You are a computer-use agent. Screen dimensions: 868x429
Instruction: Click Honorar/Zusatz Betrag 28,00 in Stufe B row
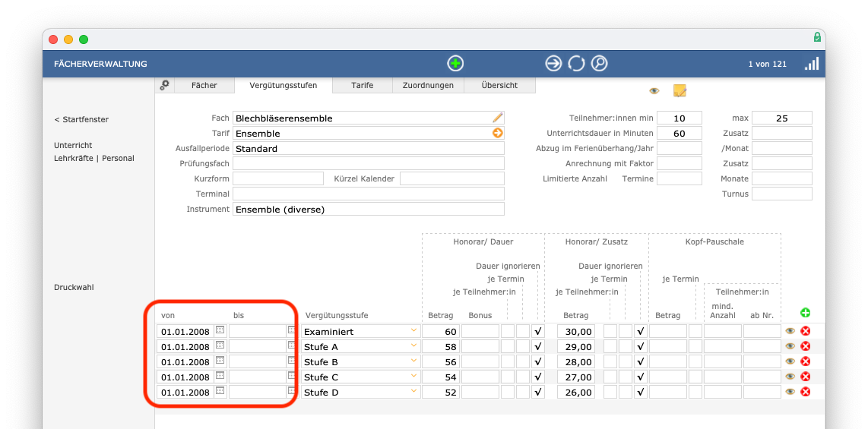(x=576, y=362)
